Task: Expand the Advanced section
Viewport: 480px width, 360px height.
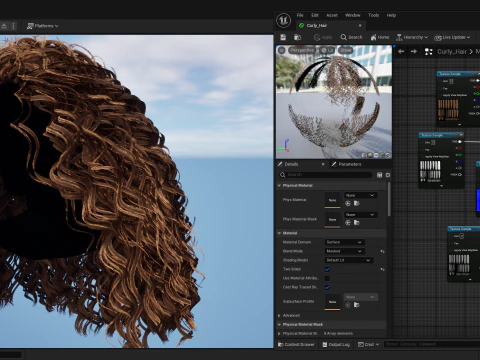Action: 279,316
